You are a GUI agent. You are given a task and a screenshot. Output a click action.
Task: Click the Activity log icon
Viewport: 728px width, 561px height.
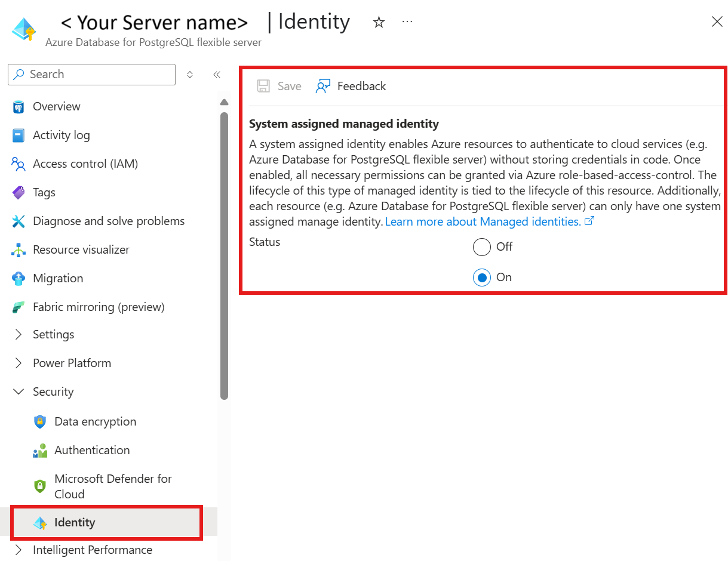19,135
